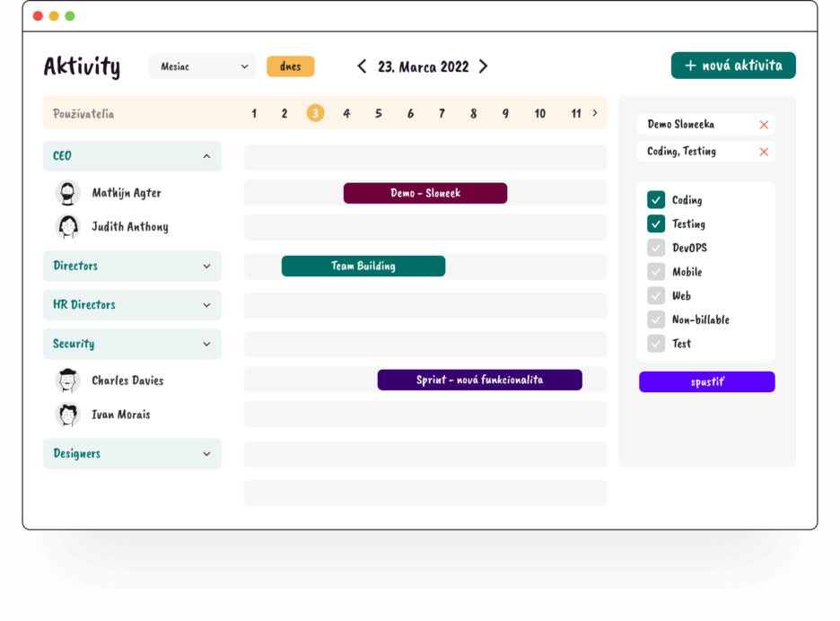Remove the Demo Sloneeka filter tag

pos(764,125)
